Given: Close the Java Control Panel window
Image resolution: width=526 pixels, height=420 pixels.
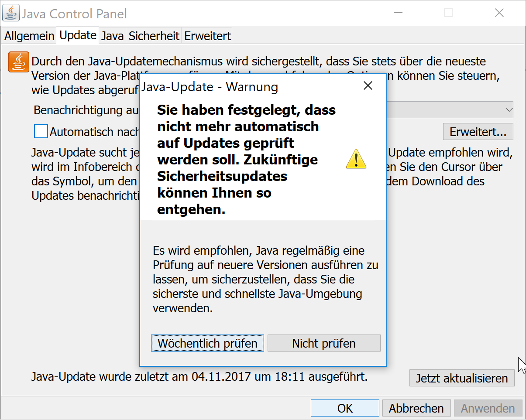Looking at the screenshot, I should tap(499, 13).
